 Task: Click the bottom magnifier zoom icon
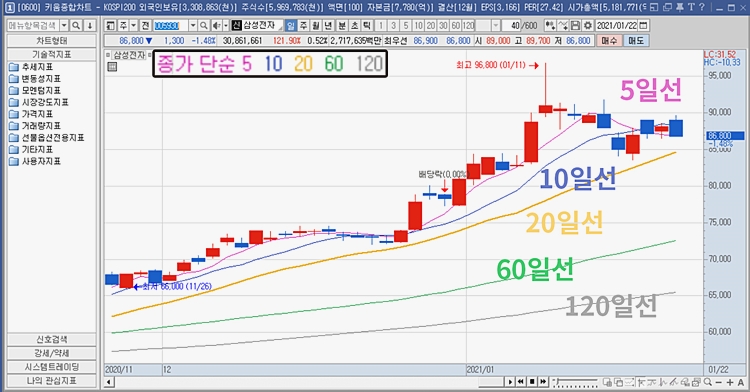(707, 381)
